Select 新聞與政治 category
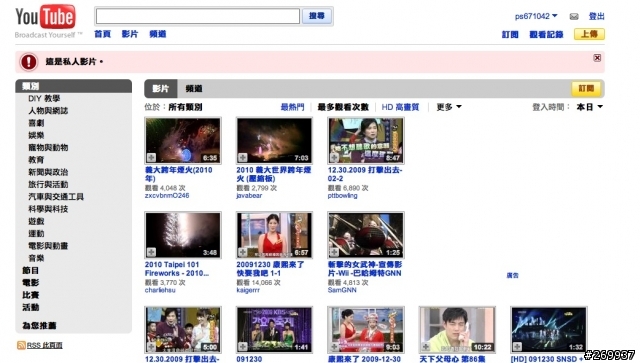This screenshot has width=640, height=363. pos(48,172)
